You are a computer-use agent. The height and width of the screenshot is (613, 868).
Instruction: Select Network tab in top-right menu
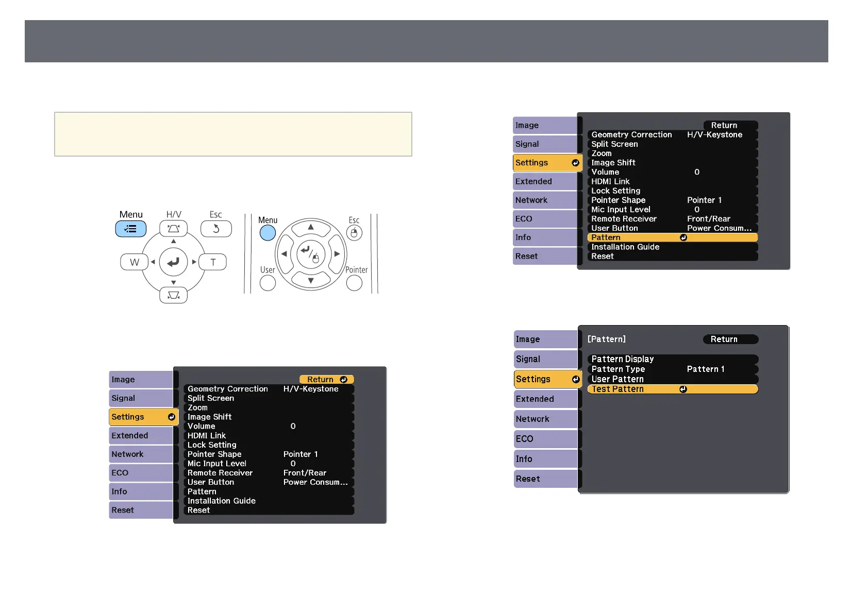(x=545, y=200)
